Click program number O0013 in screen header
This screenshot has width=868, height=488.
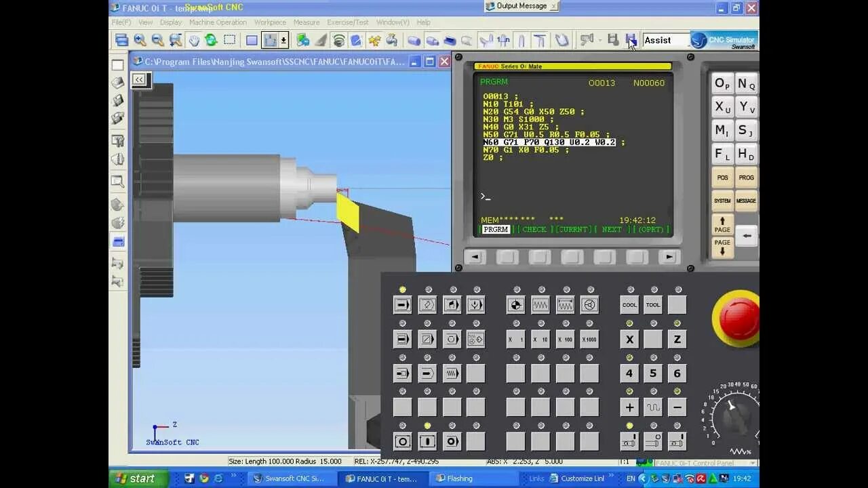pyautogui.click(x=601, y=83)
